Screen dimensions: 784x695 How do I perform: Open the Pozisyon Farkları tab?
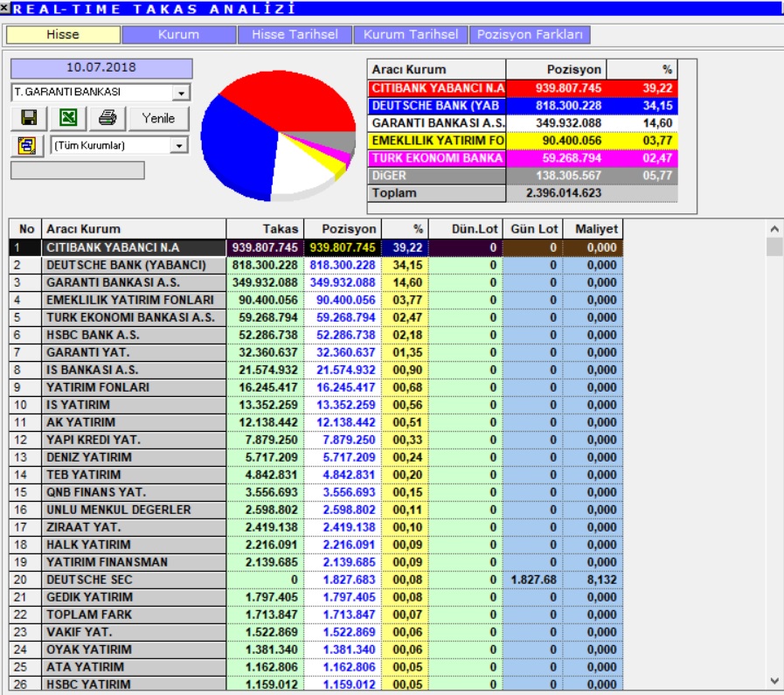point(530,34)
